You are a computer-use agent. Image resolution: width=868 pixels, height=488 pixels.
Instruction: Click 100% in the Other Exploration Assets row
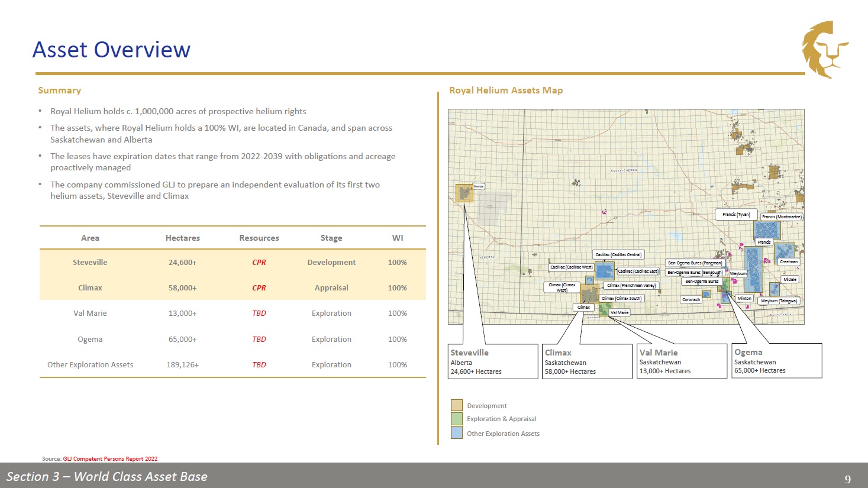pyautogui.click(x=398, y=364)
